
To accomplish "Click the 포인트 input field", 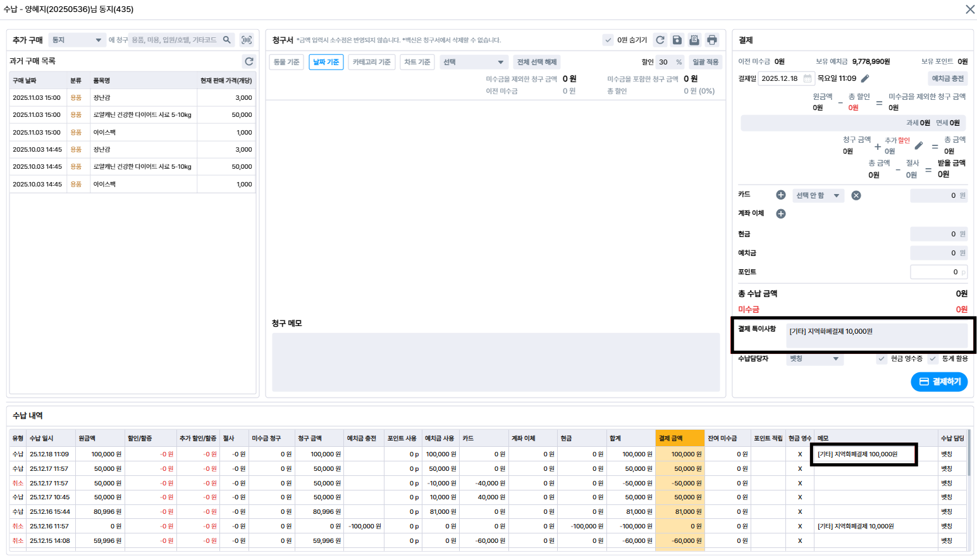I will point(939,272).
